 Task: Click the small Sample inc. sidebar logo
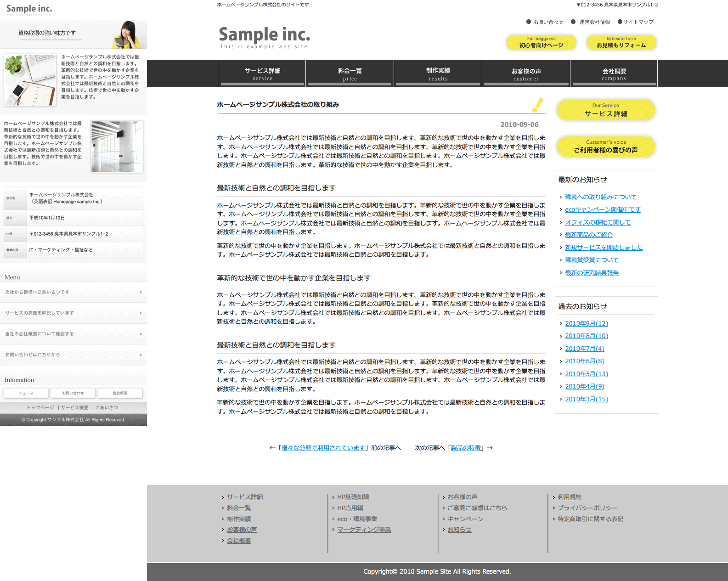(29, 9)
